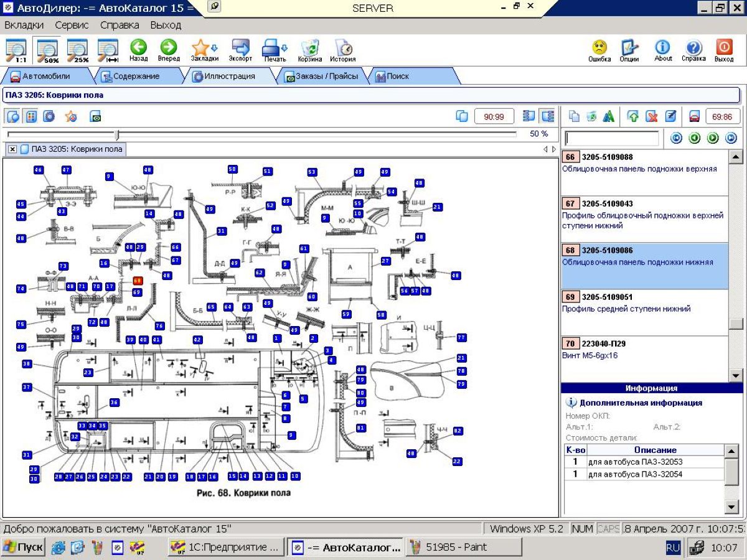Toggle the rightmost list-layout button beside 90:99
747x560 pixels.
548,116
